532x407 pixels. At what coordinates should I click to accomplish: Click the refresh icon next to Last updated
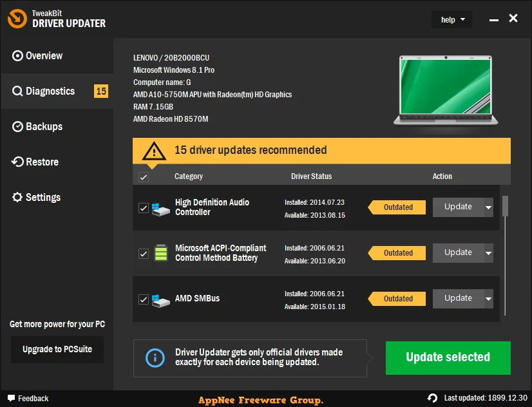pyautogui.click(x=432, y=398)
